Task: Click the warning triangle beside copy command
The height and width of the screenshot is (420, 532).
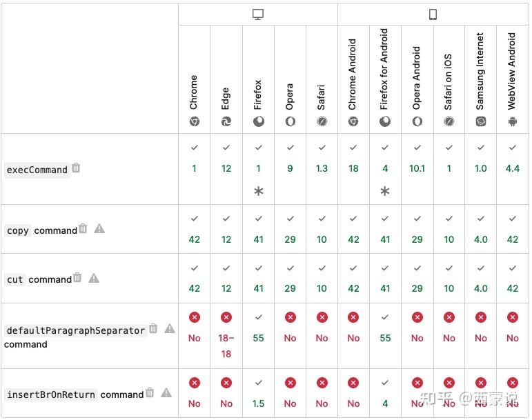Action: (99, 229)
